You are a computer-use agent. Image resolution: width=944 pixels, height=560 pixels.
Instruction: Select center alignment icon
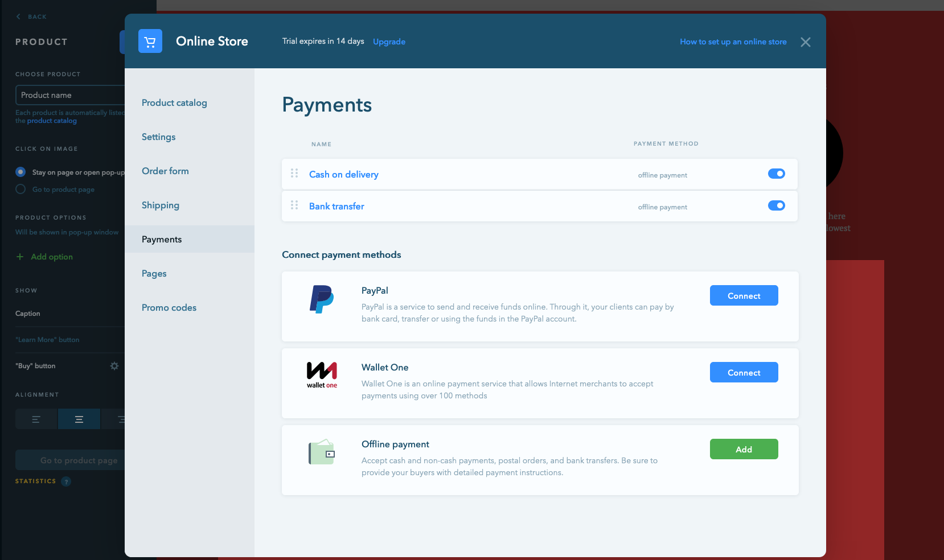pos(79,419)
